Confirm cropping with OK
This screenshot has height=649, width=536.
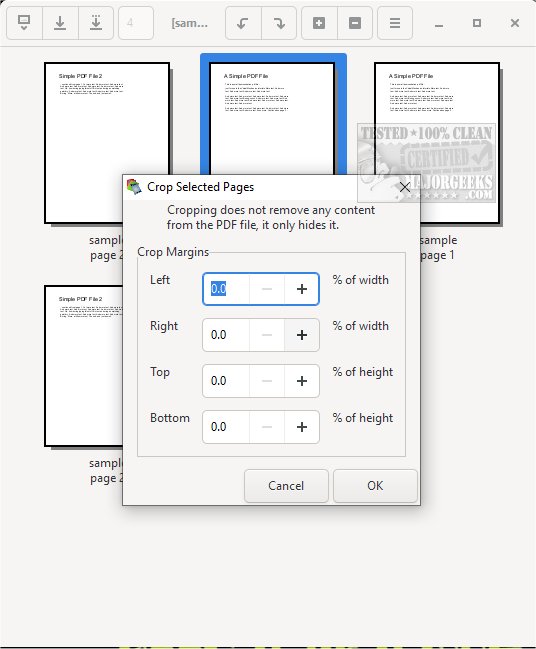click(375, 486)
